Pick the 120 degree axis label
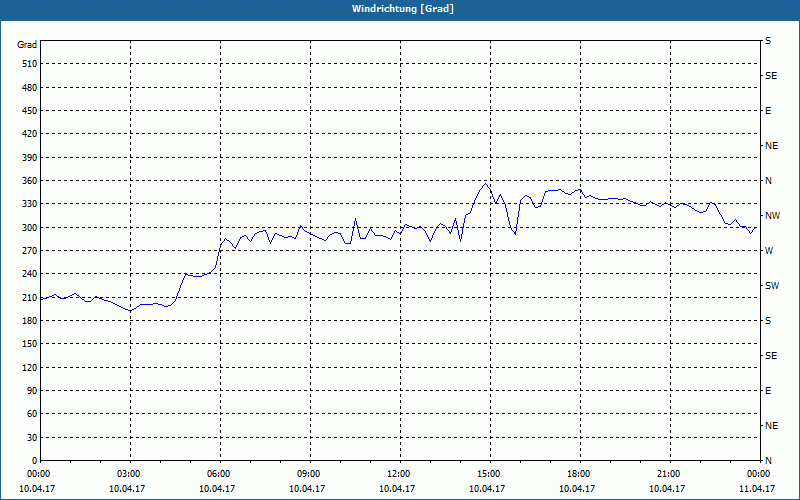 30,367
